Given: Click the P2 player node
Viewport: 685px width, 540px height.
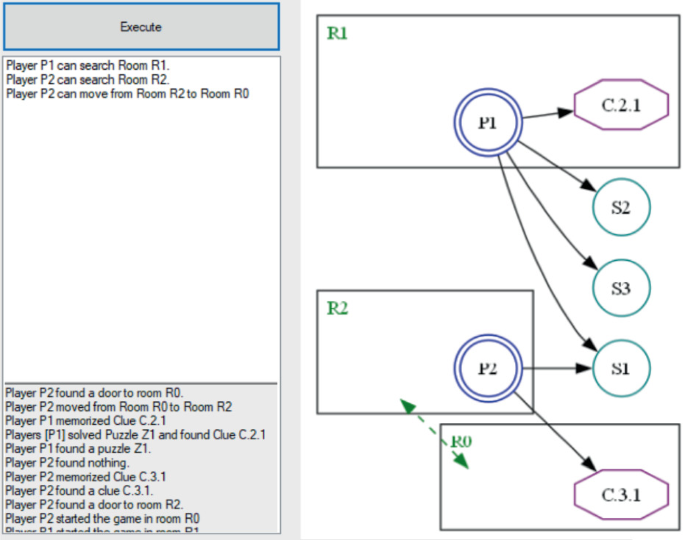Looking at the screenshot, I should 488,368.
